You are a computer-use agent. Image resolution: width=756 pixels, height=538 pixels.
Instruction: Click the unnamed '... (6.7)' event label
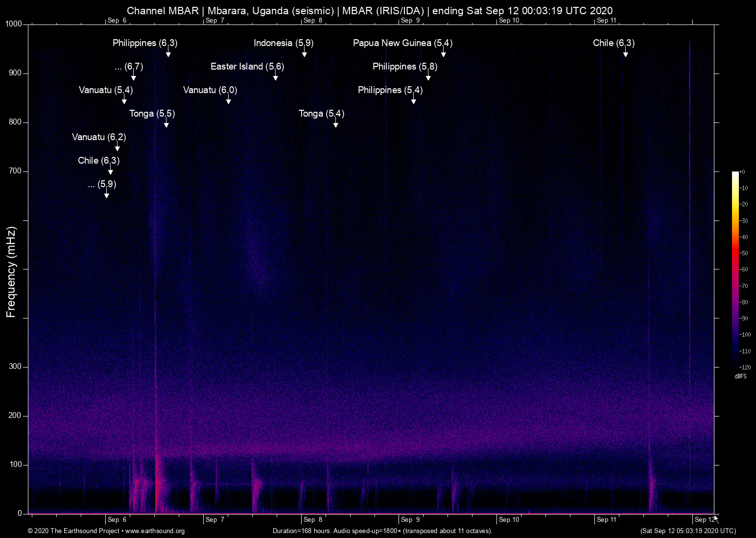tap(129, 67)
